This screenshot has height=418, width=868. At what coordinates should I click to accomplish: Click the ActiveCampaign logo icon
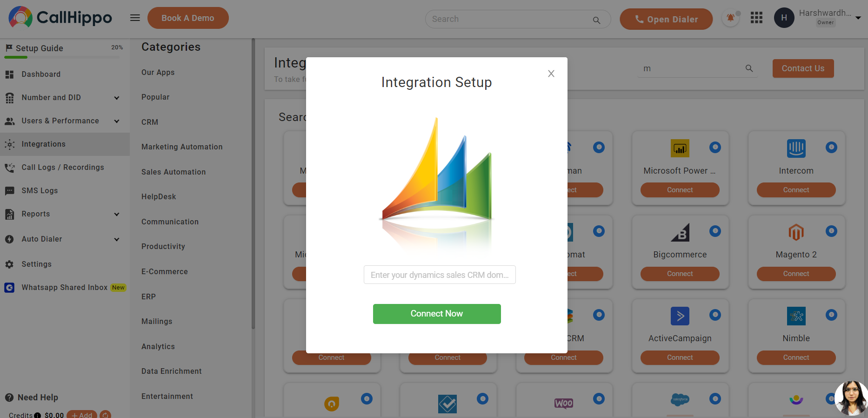coord(680,316)
